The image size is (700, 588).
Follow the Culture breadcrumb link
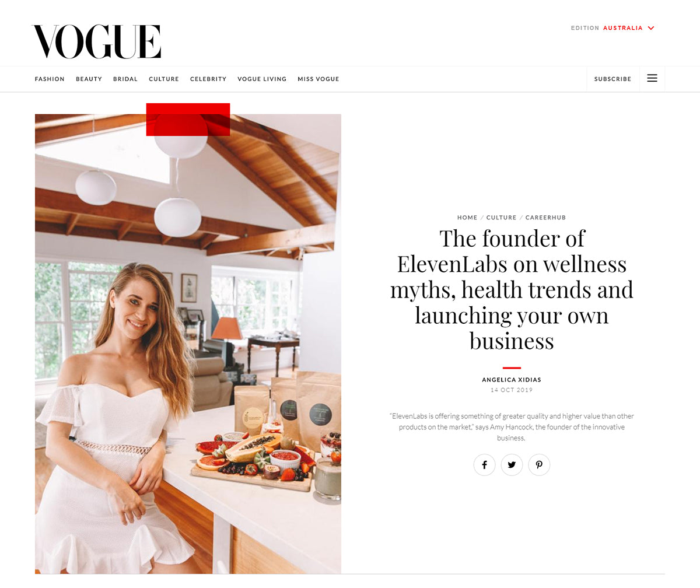[x=501, y=218]
